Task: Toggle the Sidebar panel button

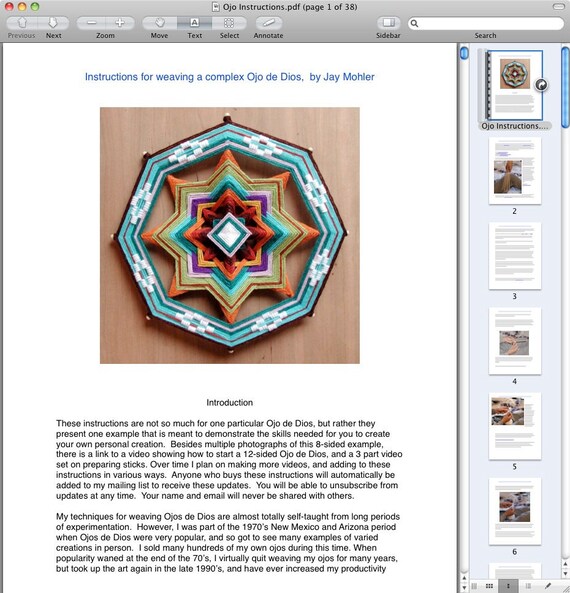Action: point(388,23)
